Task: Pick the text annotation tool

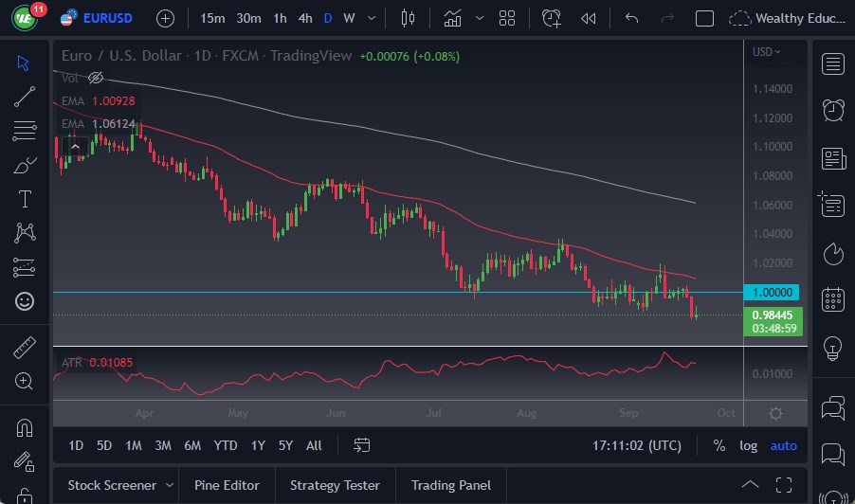Action: (x=25, y=199)
